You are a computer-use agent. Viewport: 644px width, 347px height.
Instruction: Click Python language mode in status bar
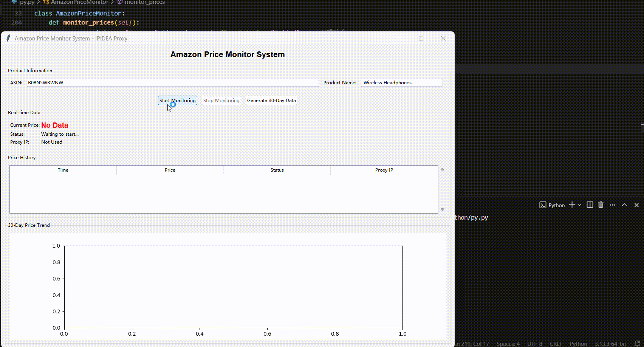(578, 344)
